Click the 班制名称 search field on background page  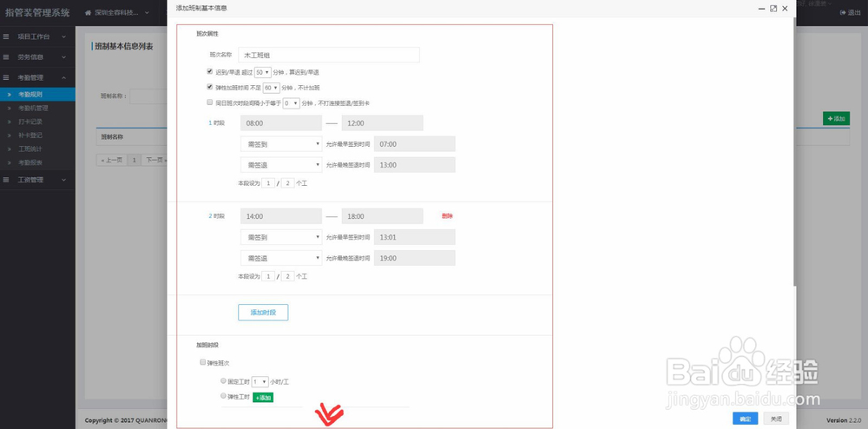(148, 96)
